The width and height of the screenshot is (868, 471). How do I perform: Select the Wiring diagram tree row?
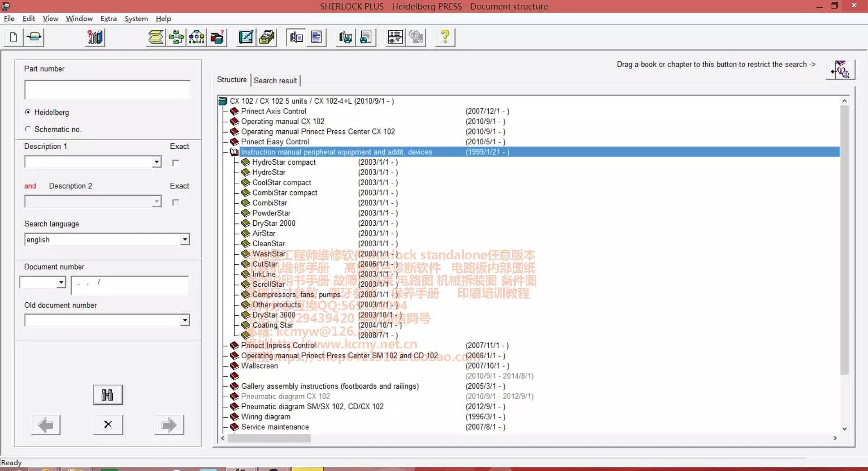pos(266,417)
